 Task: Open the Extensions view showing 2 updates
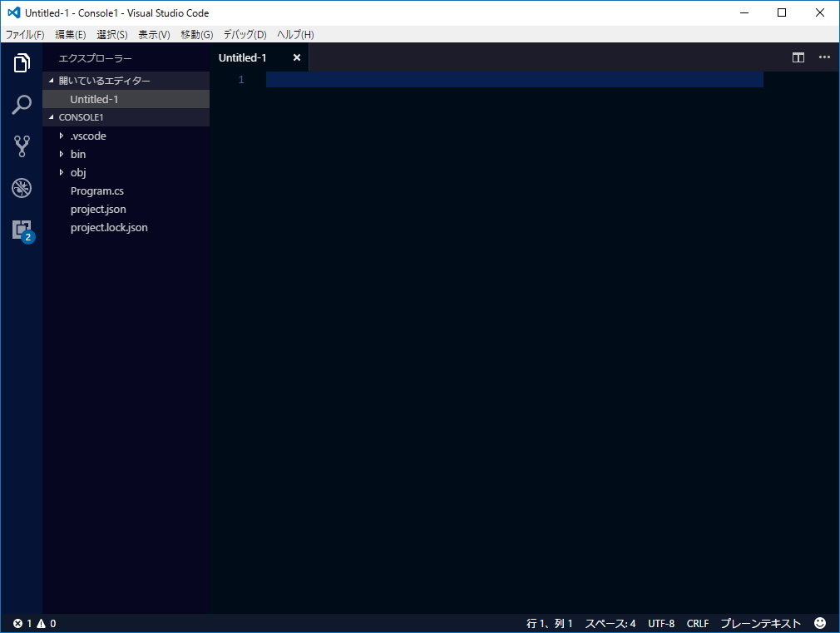(21, 229)
